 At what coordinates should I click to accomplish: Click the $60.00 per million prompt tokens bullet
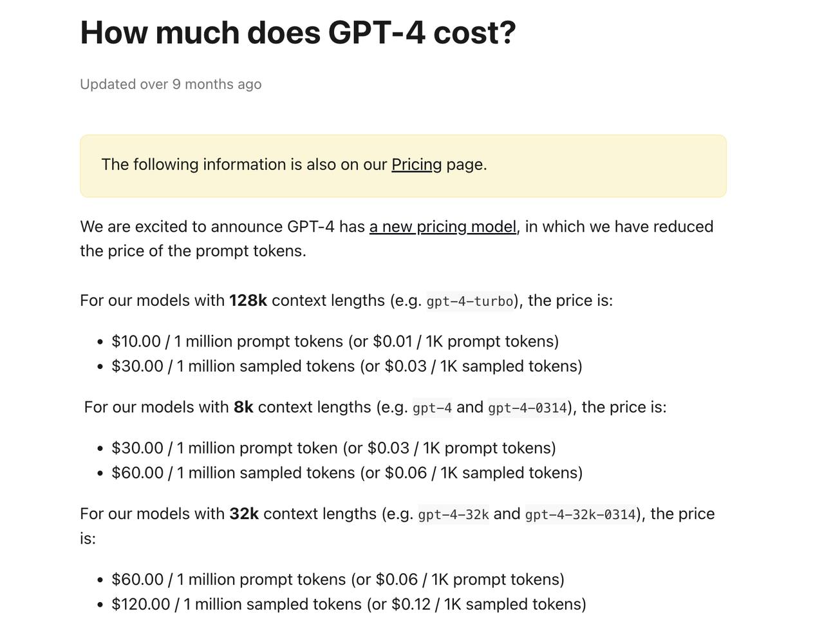pyautogui.click(x=337, y=580)
